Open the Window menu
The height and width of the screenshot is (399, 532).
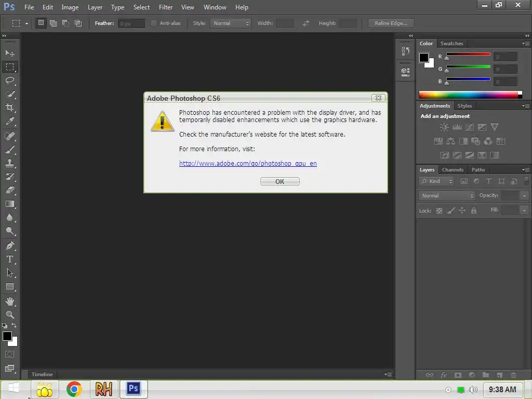(x=215, y=7)
